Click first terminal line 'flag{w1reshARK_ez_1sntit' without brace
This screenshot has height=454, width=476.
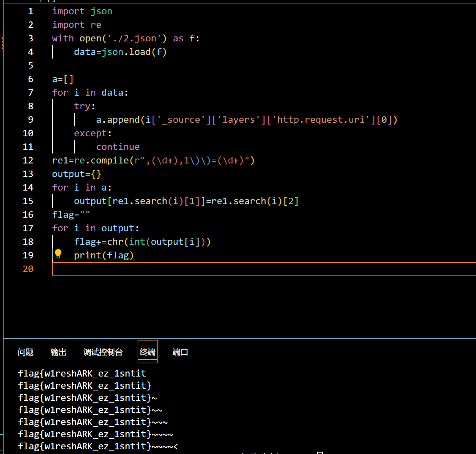pyautogui.click(x=82, y=373)
